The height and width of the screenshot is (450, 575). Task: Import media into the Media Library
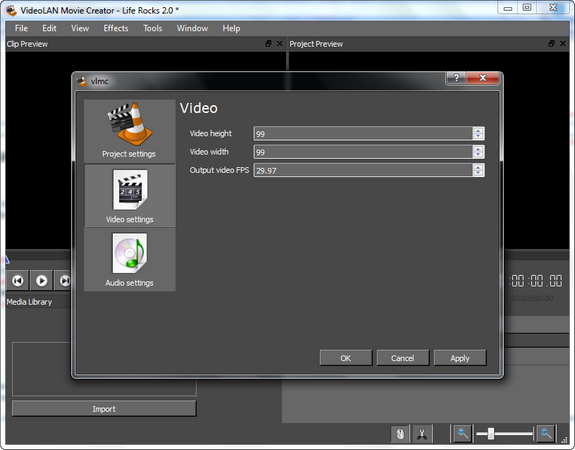point(104,409)
